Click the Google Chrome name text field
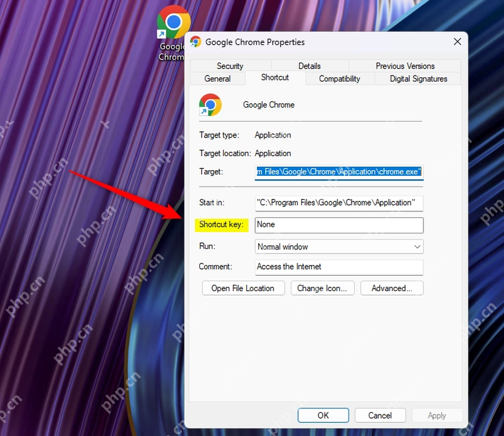 point(269,105)
